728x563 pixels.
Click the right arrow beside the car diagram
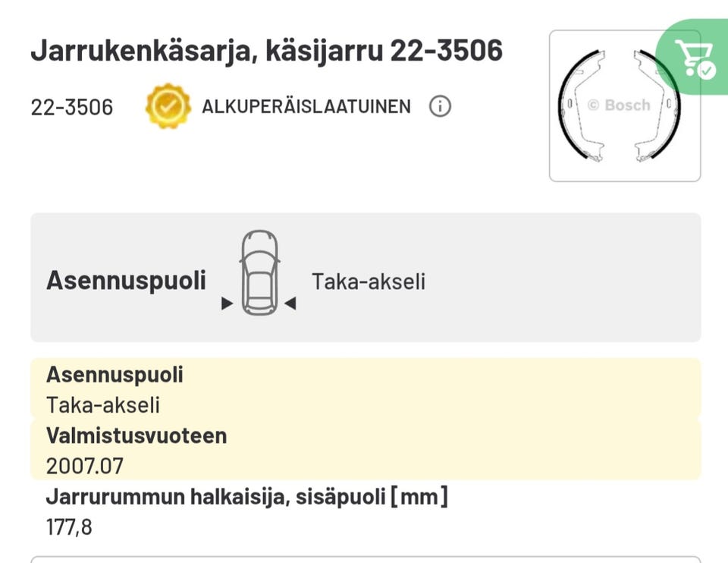tap(291, 303)
